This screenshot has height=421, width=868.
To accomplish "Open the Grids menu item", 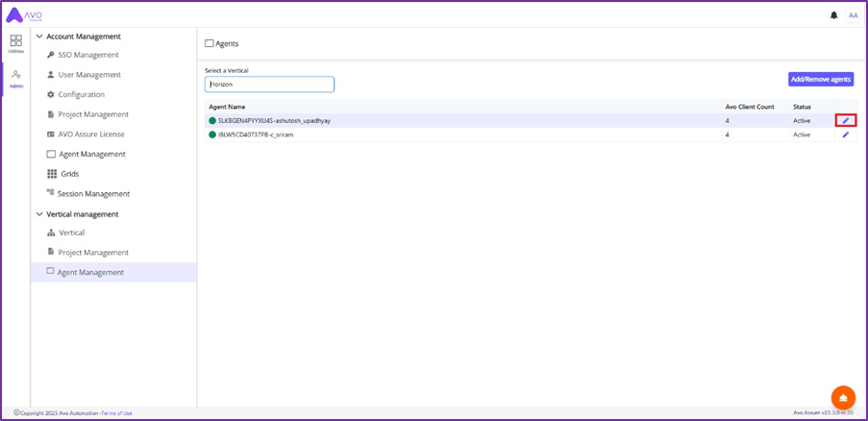I will [69, 174].
